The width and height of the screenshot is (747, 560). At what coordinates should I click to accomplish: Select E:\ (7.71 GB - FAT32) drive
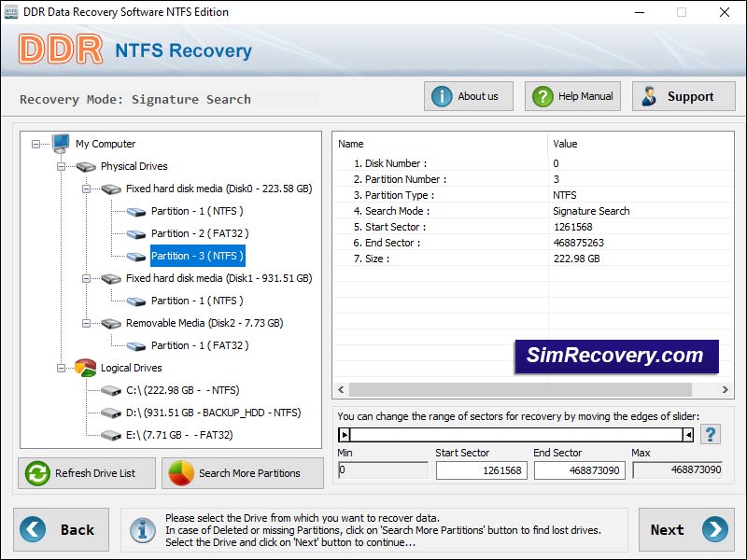coord(179,435)
